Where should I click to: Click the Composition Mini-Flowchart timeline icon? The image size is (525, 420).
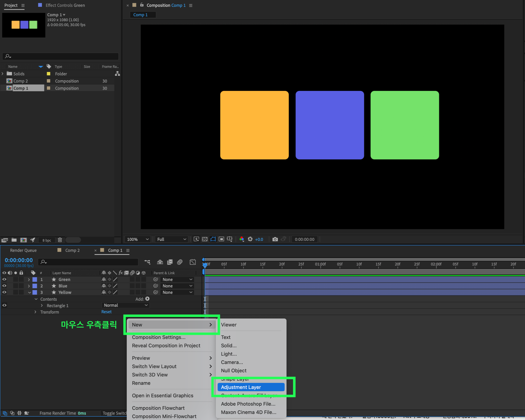click(147, 262)
